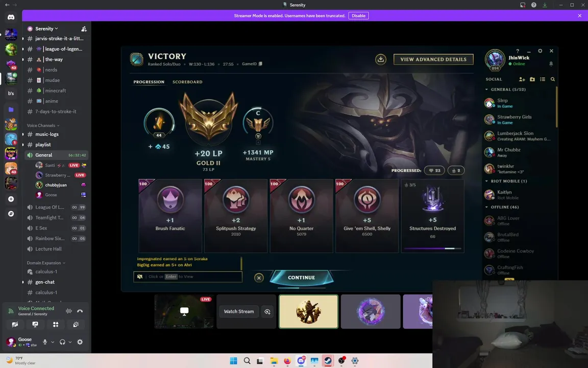Click Add a Server plus icon
Screen dimensions: 588x368
pos(11,199)
